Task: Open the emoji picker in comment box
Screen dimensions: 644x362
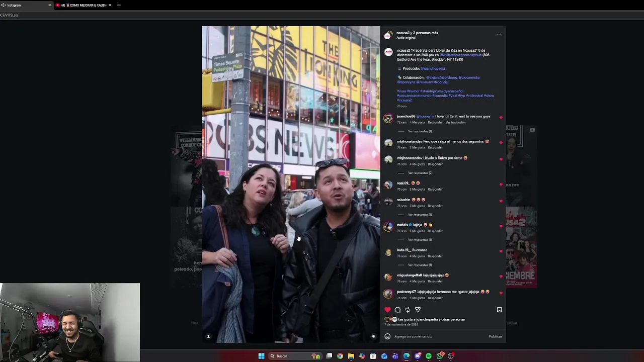Action: pyautogui.click(x=387, y=336)
